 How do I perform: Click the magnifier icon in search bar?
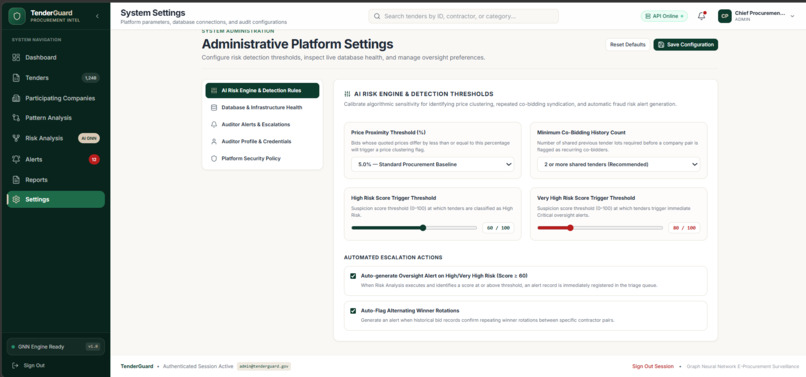click(x=377, y=16)
